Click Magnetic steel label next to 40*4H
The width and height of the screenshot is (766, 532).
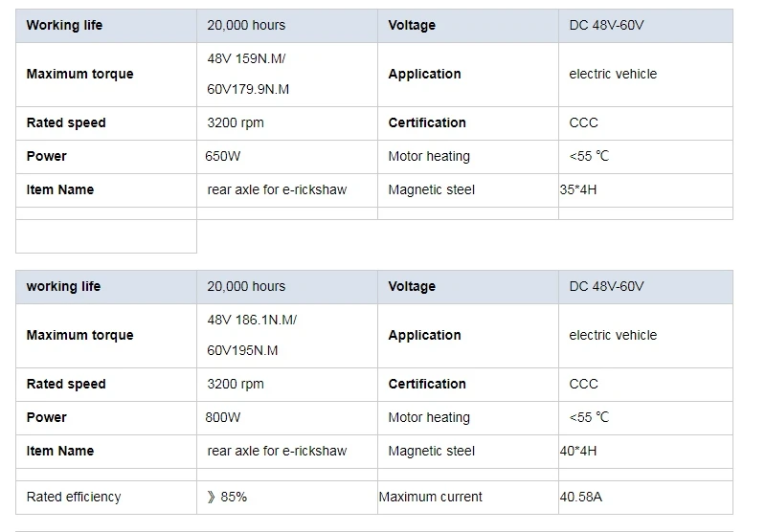[431, 451]
